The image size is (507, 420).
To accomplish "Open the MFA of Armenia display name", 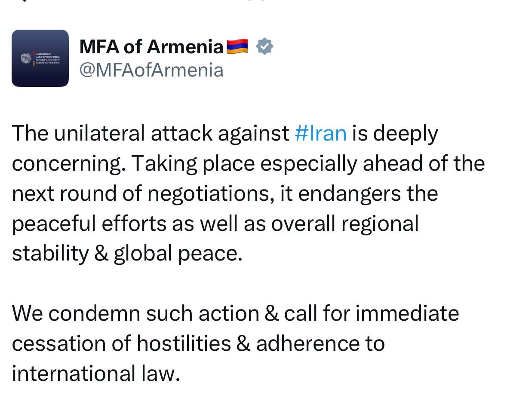I will (151, 46).
